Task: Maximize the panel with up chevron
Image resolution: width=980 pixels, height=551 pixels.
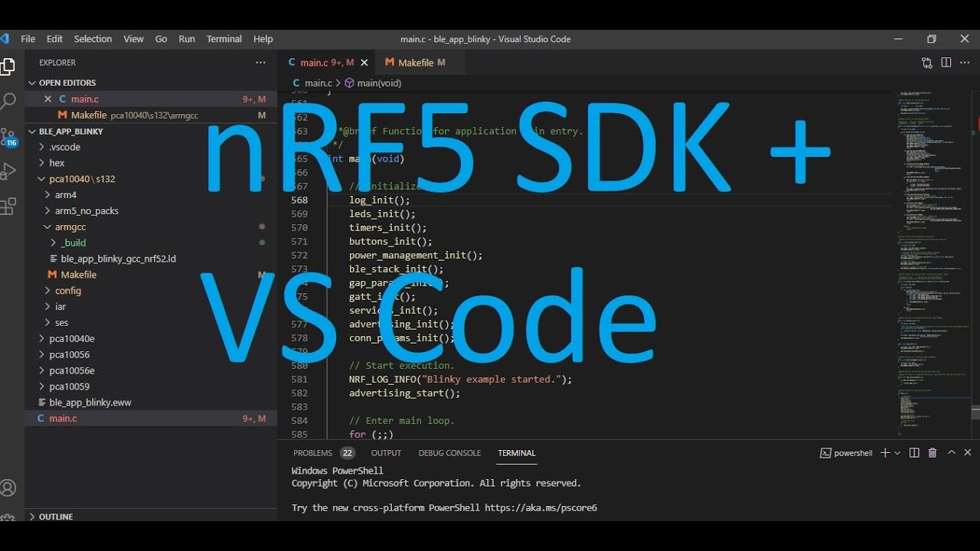Action: click(952, 453)
